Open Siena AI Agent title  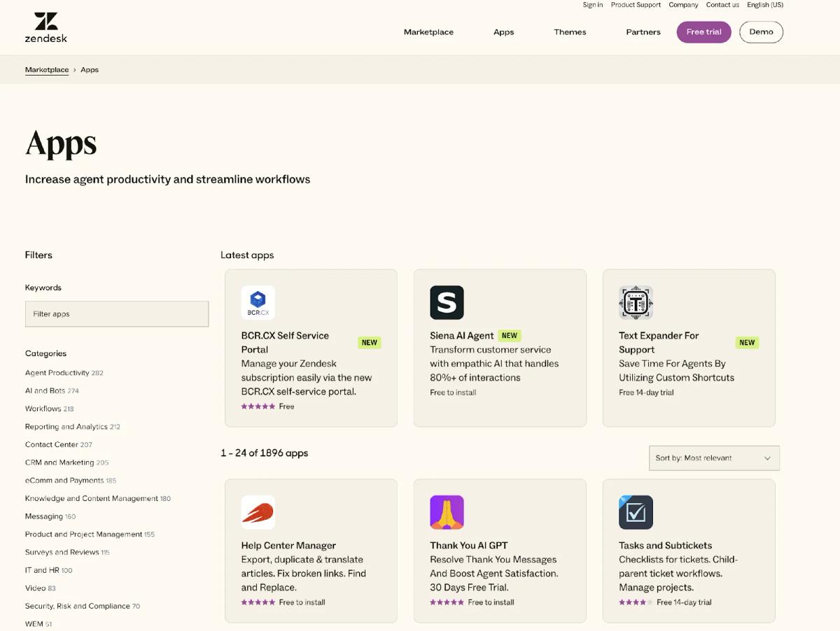[462, 336]
